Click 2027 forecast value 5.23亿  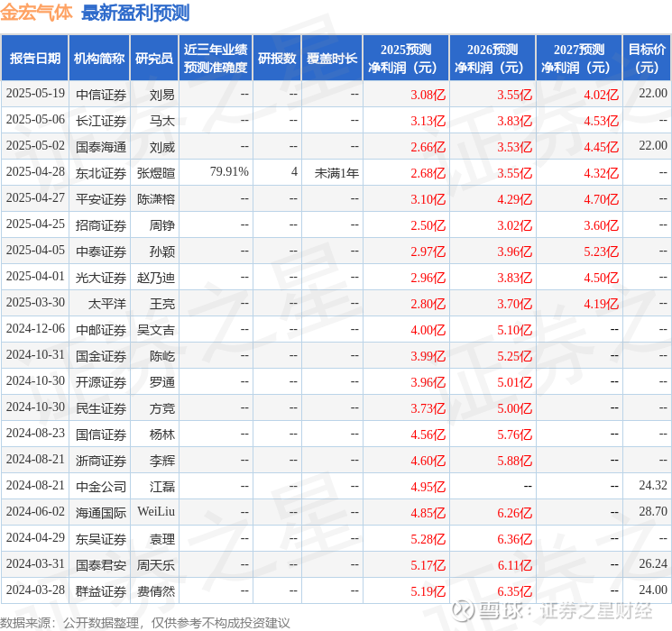coord(602,251)
